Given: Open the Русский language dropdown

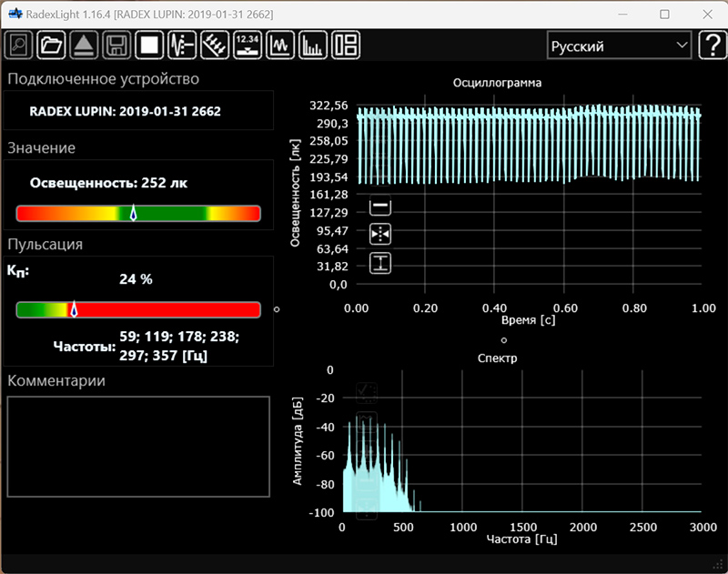Looking at the screenshot, I should [619, 45].
